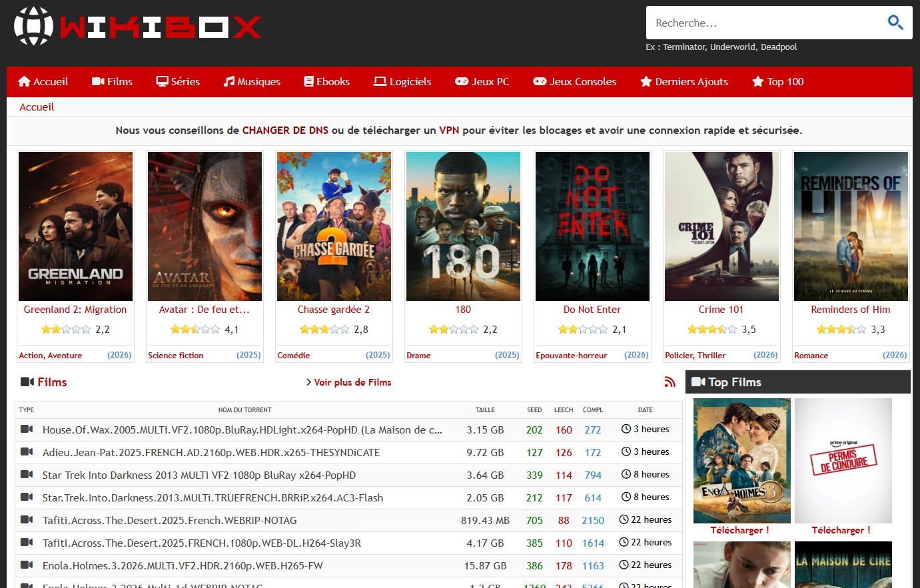Click the WIKIBOX text logo
Viewport: 920px width, 588px height.
(161, 27)
